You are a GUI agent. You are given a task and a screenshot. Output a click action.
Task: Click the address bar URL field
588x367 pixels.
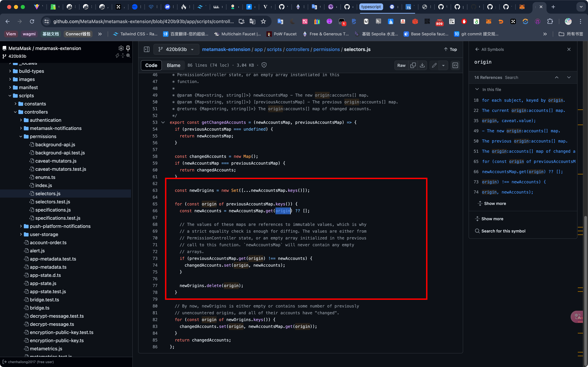[x=143, y=21]
